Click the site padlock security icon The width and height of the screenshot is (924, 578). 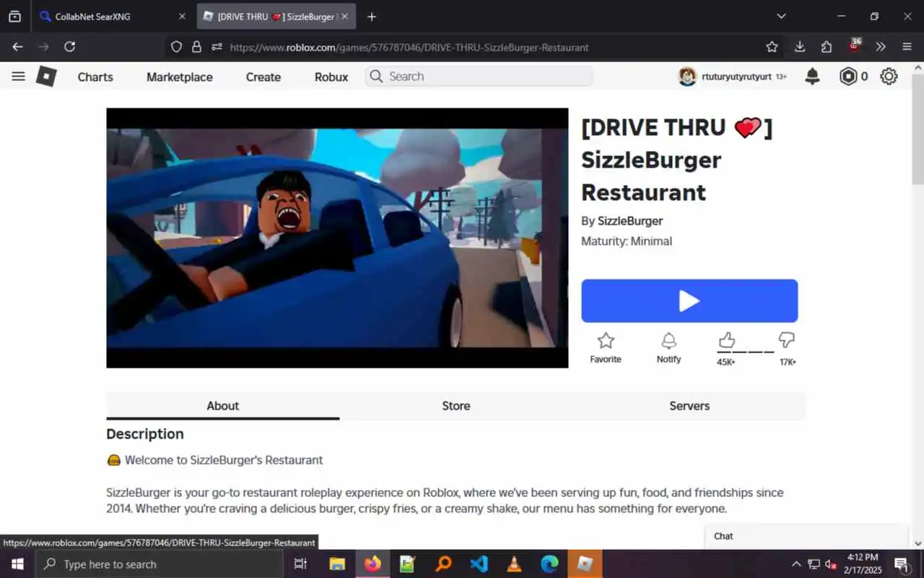(196, 47)
